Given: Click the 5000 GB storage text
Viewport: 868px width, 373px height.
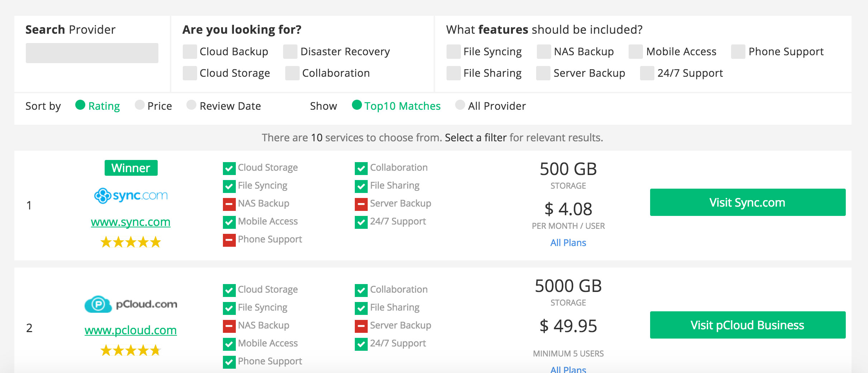Looking at the screenshot, I should tap(568, 286).
